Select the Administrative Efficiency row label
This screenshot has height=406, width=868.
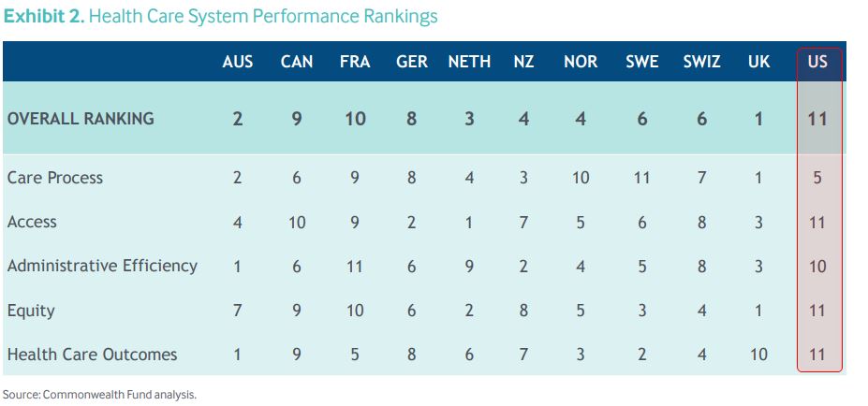pos(102,266)
